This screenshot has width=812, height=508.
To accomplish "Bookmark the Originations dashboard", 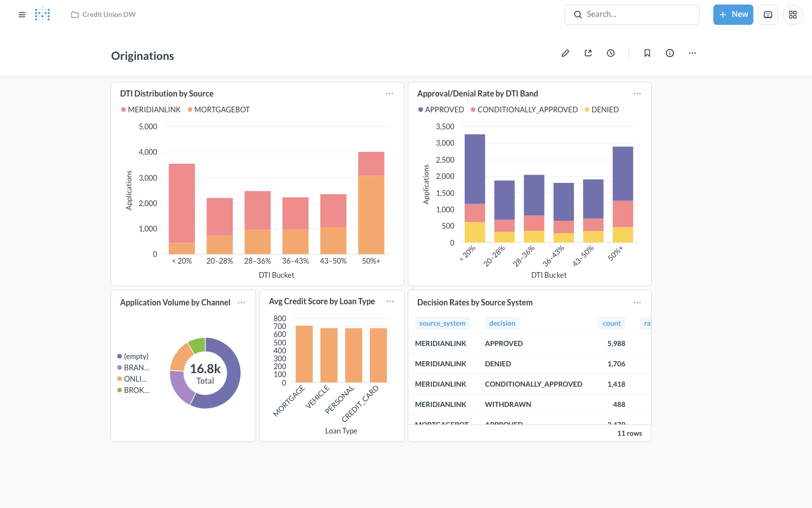I will 647,53.
